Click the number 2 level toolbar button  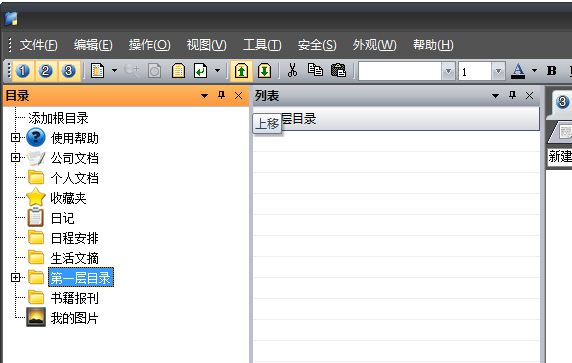tap(46, 71)
